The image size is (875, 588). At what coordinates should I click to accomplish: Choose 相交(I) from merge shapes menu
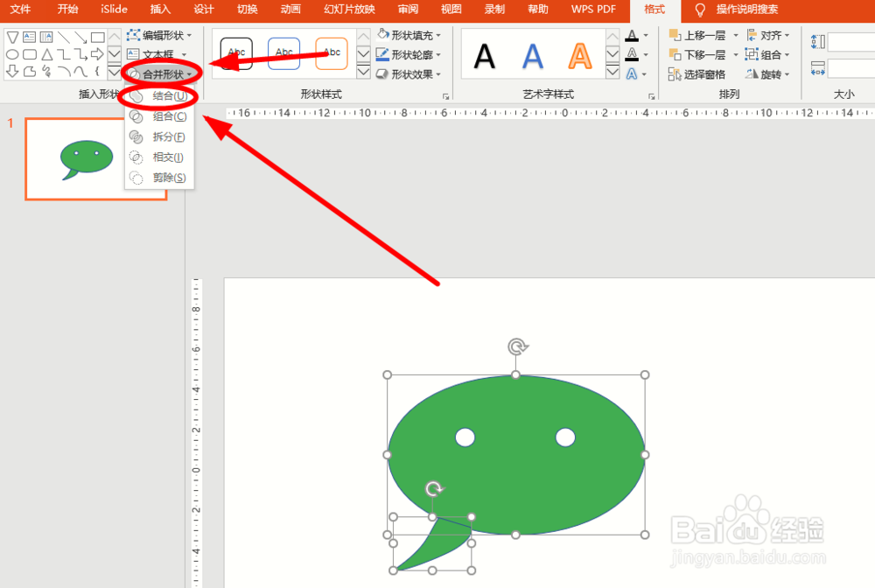point(159,157)
